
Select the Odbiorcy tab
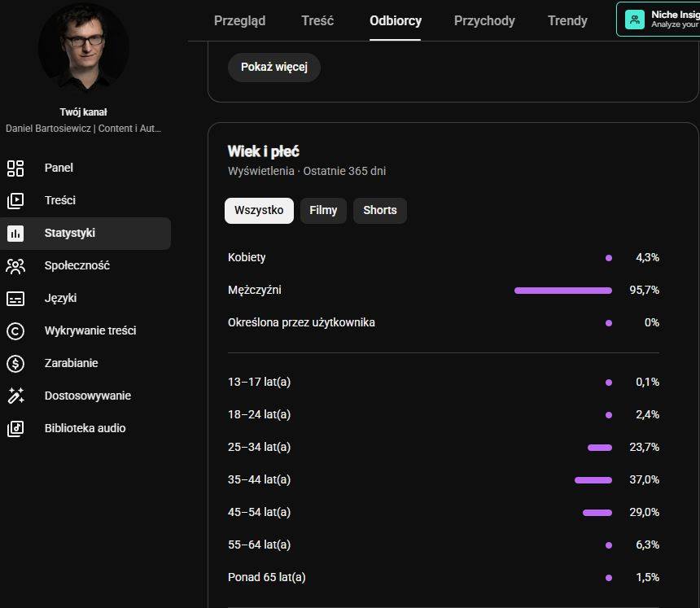(395, 20)
